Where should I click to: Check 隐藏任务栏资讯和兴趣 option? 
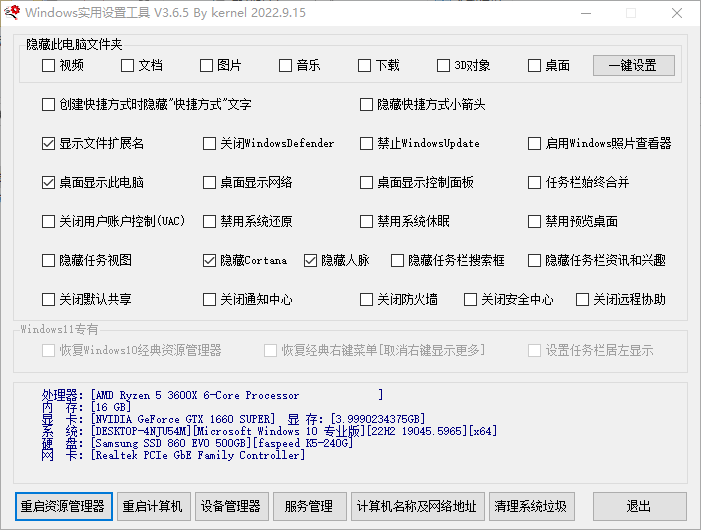pyautogui.click(x=534, y=260)
